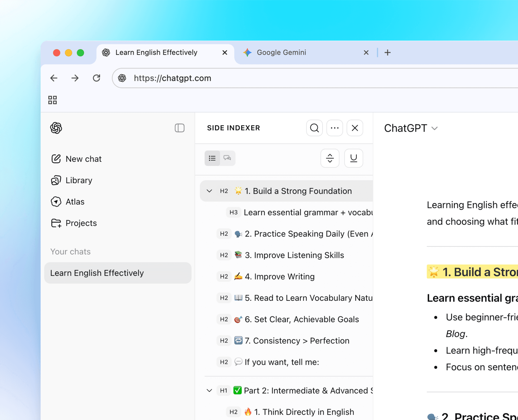Open a New chat in ChatGPT sidebar
518x420 pixels.
(x=83, y=159)
